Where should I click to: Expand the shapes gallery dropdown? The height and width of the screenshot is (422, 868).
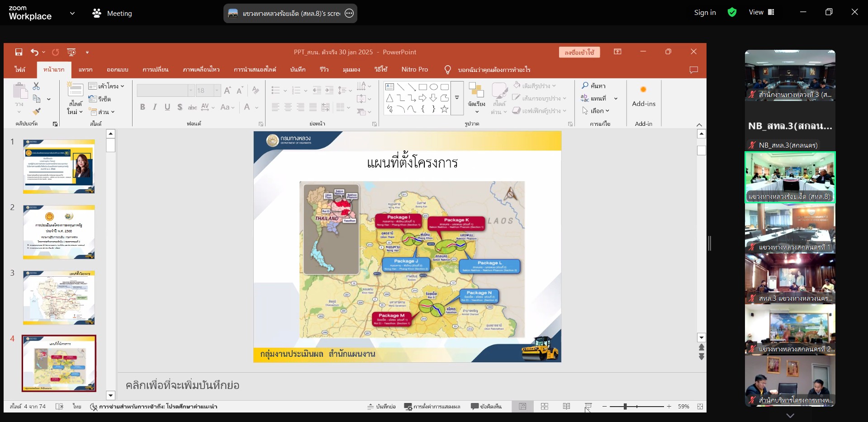(x=457, y=98)
